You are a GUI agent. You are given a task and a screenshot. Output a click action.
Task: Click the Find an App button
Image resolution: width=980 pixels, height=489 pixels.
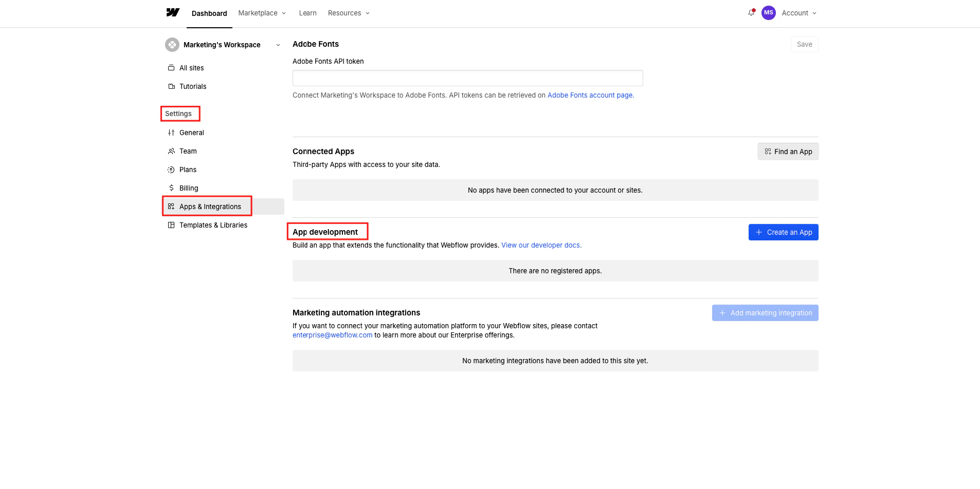tap(788, 152)
